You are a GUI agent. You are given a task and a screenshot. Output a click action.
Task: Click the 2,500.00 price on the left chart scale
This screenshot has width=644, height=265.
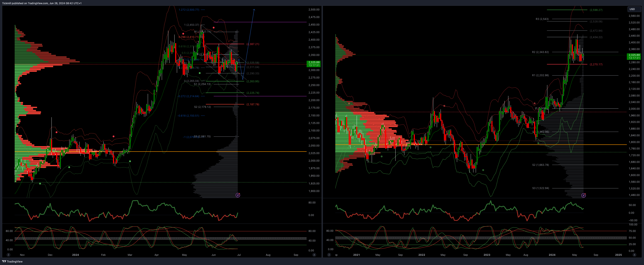(x=314, y=9)
